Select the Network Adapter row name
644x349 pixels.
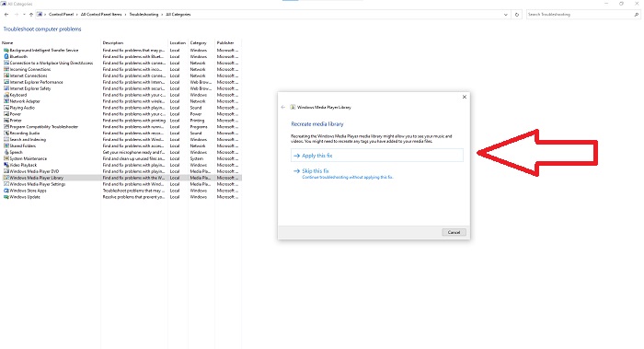25,101
